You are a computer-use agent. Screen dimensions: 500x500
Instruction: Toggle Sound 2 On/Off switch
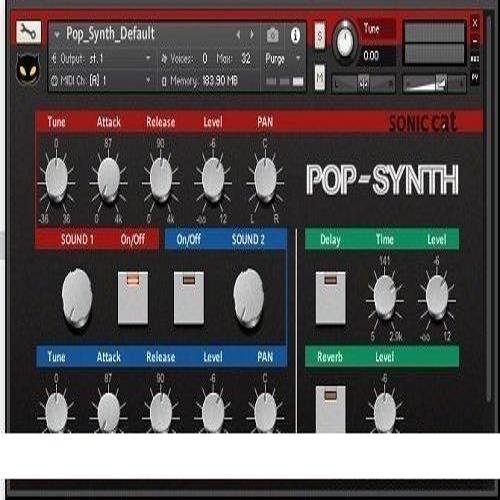[x=189, y=297]
